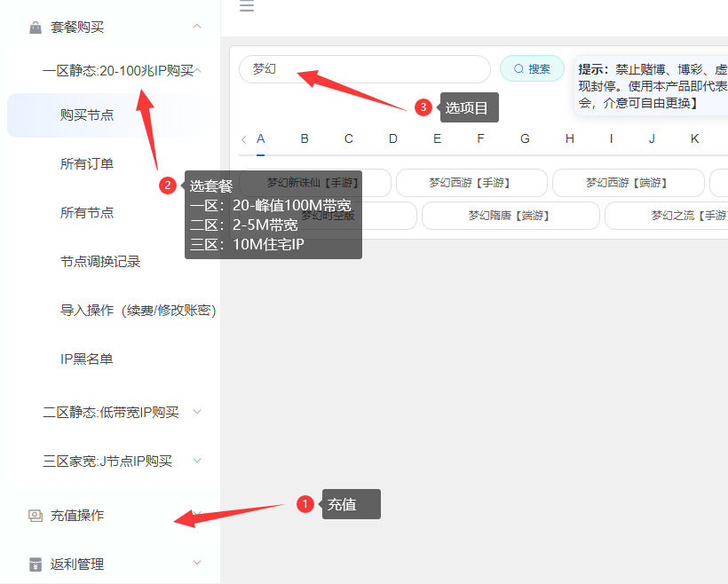728x584 pixels.
Task: Click the 搜索 search button
Action: 532,68
